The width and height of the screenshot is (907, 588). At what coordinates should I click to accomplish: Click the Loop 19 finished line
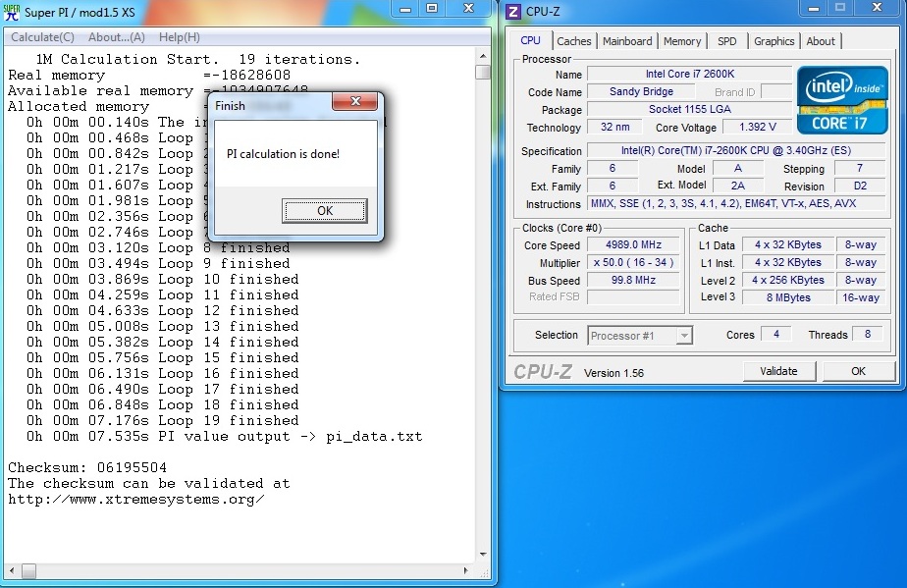click(x=163, y=421)
